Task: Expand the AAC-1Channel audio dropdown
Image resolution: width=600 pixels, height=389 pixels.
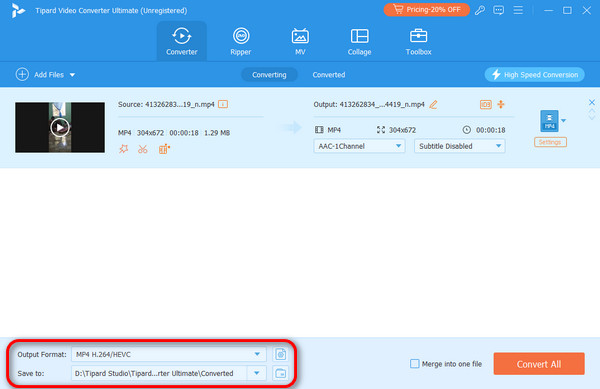Action: click(359, 146)
